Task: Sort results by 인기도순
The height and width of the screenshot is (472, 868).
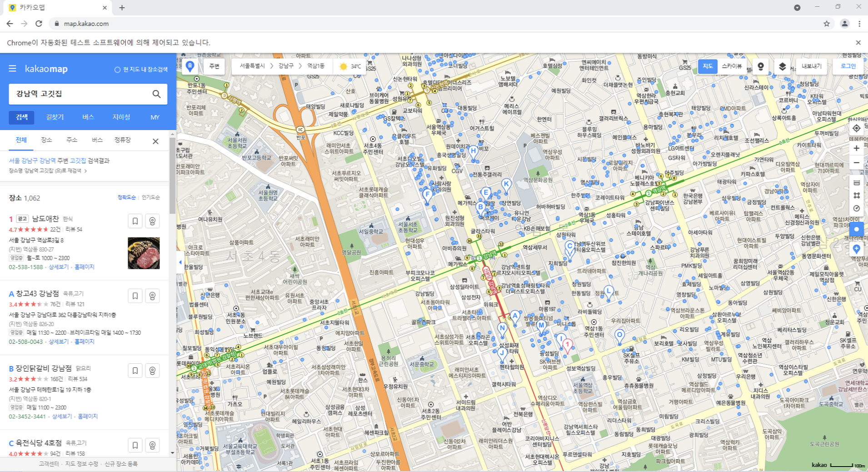Action: click(151, 197)
